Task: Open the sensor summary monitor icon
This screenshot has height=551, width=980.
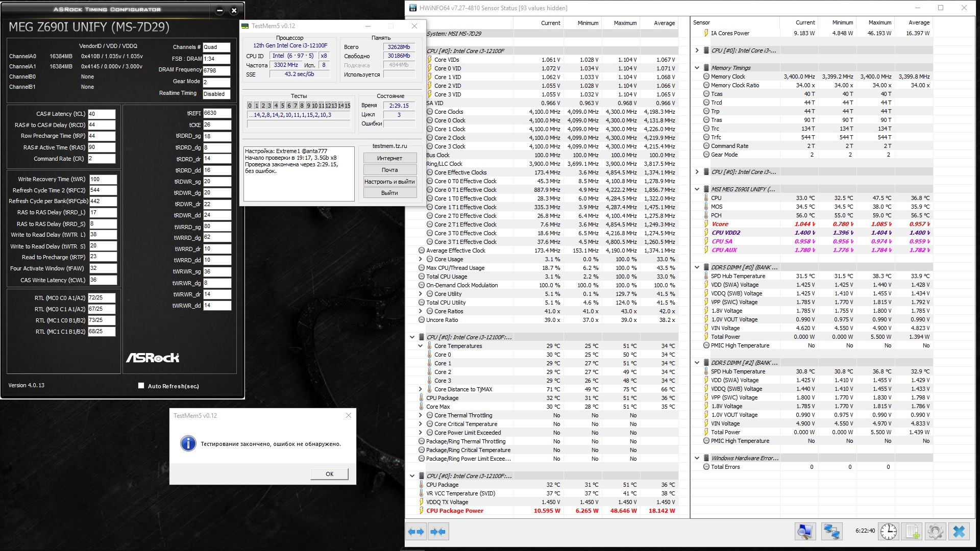Action: point(805,532)
